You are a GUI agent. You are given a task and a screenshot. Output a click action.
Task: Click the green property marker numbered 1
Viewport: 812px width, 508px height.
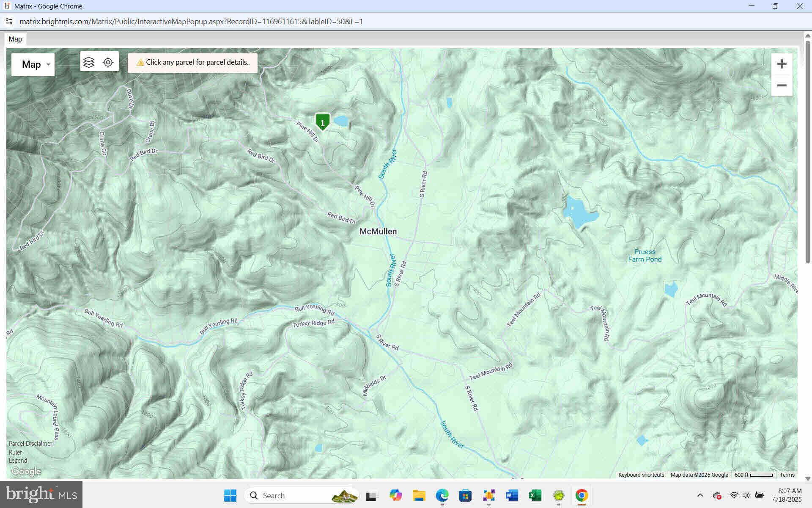(322, 122)
